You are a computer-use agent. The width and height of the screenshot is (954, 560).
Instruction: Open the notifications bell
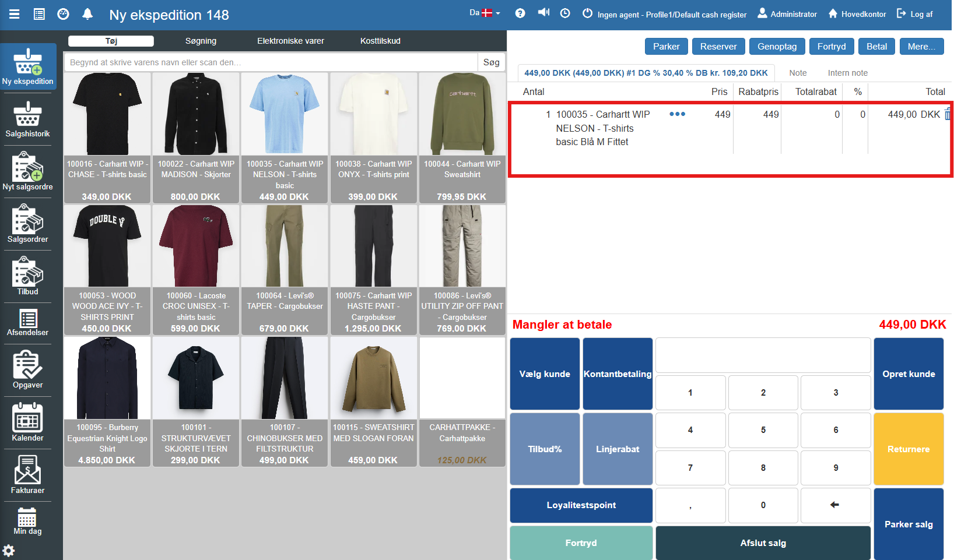[87, 14]
